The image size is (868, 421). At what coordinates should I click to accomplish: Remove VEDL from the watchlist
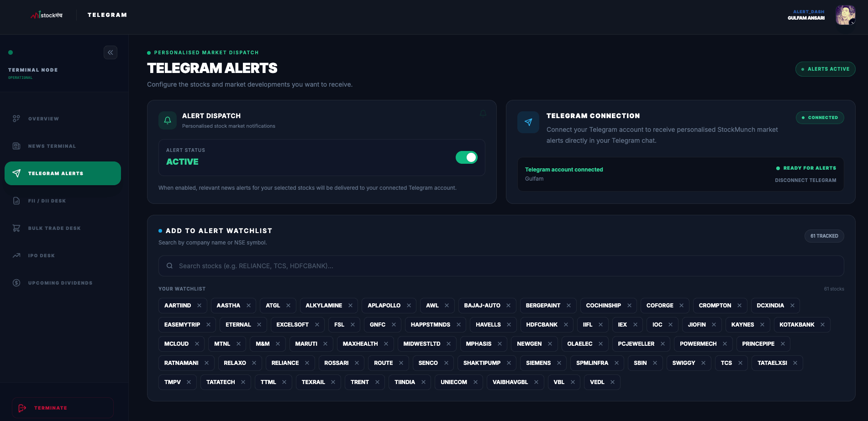pos(612,382)
